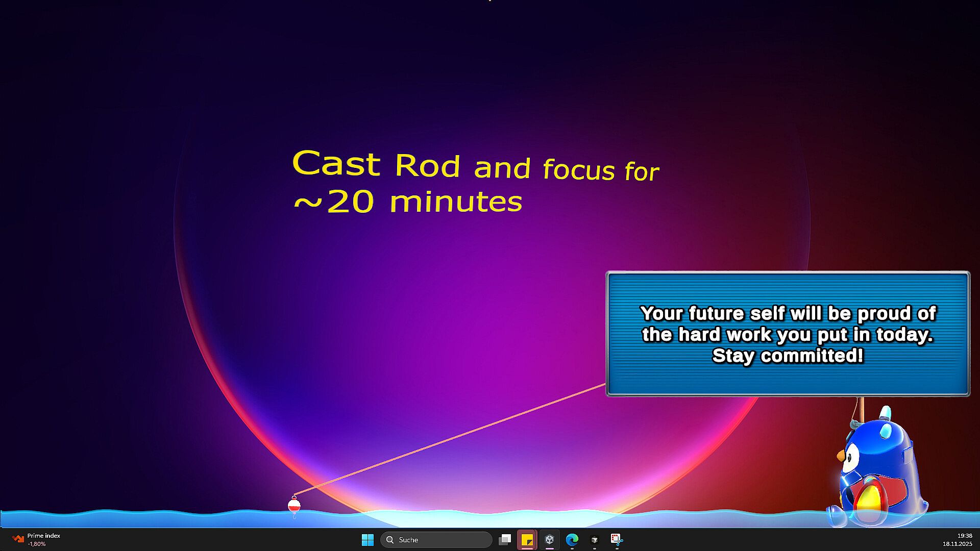Open Microsoft Edge from taskbar
Image resolution: width=980 pixels, height=551 pixels.
click(572, 540)
